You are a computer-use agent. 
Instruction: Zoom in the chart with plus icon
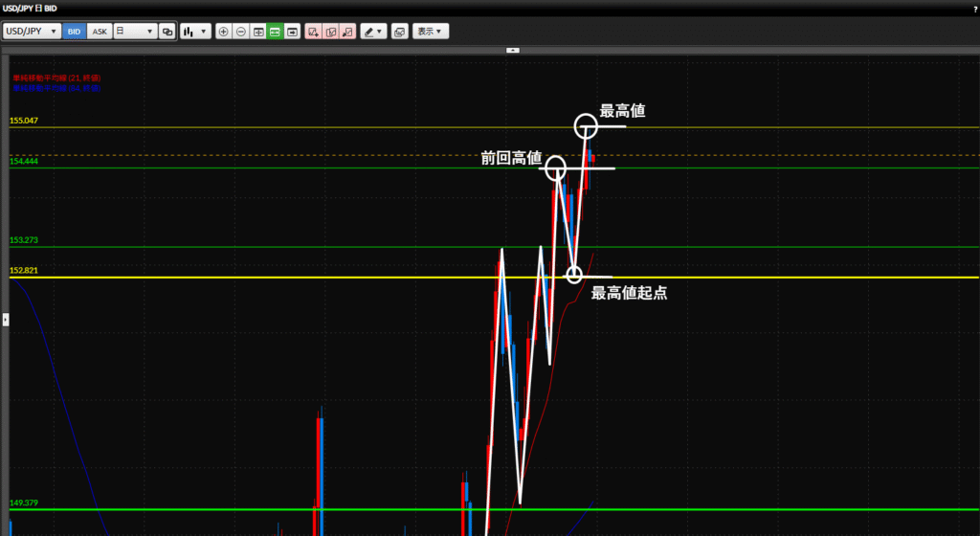click(224, 32)
